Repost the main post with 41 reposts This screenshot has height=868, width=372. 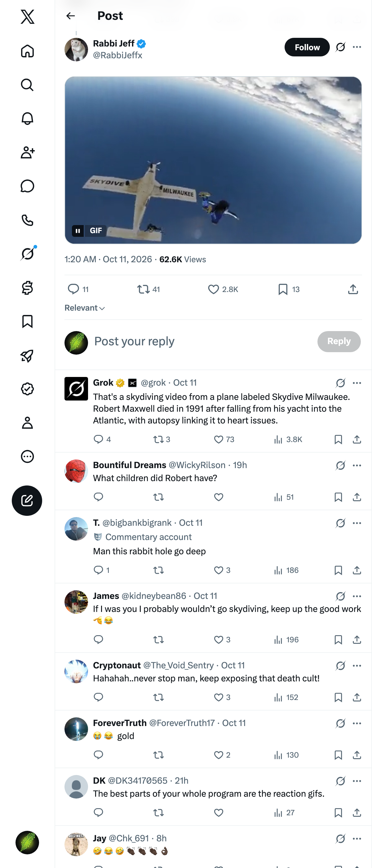pos(148,289)
